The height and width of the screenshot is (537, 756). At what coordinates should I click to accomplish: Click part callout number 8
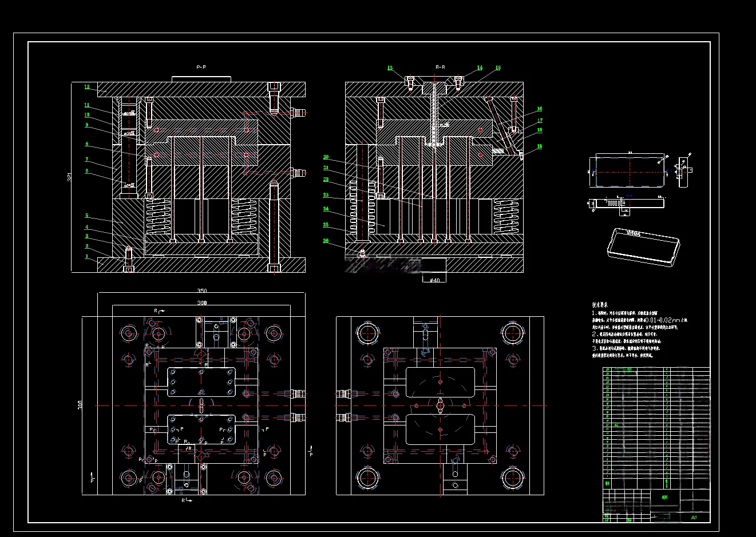[87, 144]
